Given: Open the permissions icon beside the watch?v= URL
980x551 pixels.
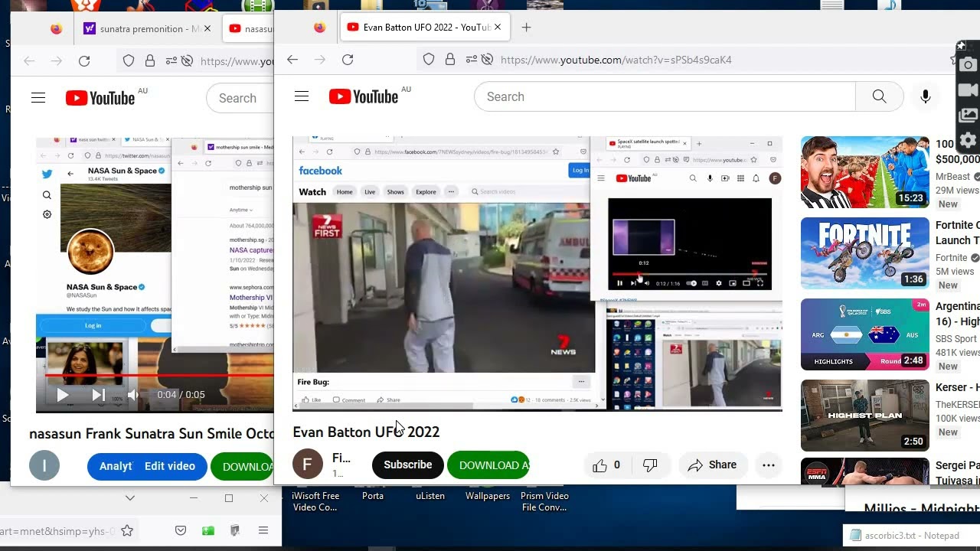Looking at the screenshot, I should (472, 60).
